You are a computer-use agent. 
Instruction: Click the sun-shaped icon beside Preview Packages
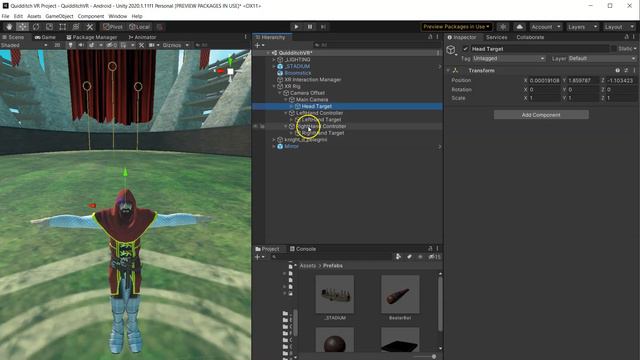click(503, 27)
